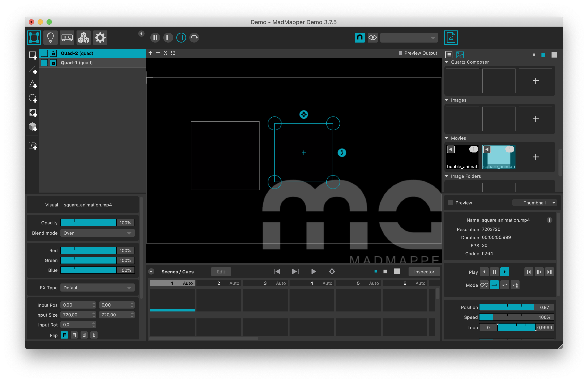
Task: Select the Add 3D object tool
Action: coord(33,127)
